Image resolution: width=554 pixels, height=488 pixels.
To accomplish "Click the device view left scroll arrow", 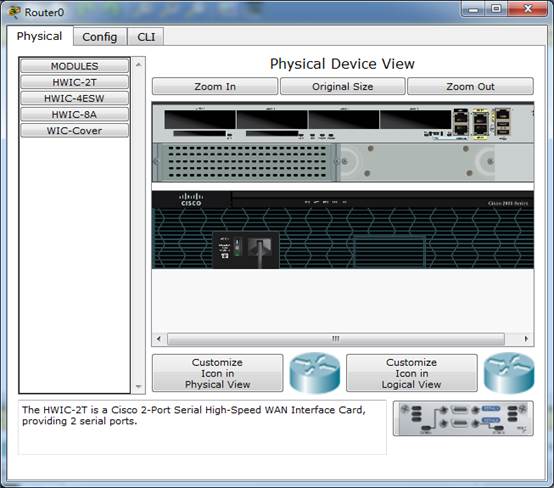I will pyautogui.click(x=159, y=339).
